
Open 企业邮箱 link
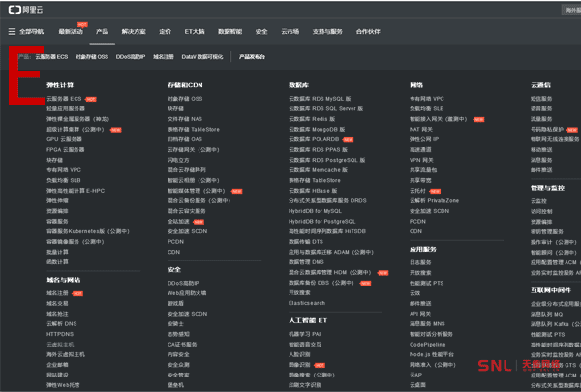point(57,365)
